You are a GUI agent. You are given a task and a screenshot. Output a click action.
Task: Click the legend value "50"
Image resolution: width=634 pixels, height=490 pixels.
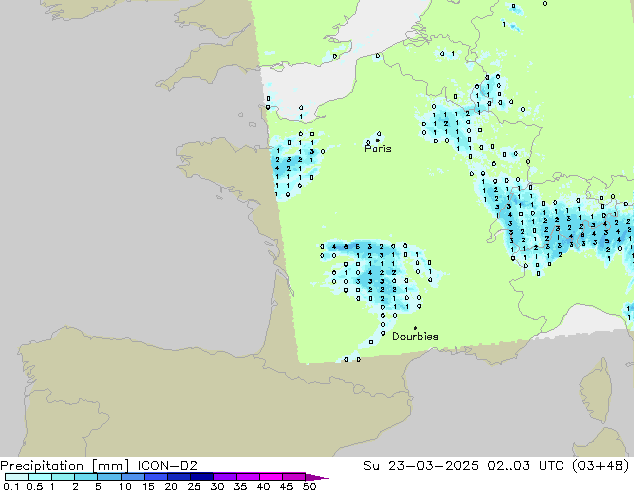click(x=309, y=486)
